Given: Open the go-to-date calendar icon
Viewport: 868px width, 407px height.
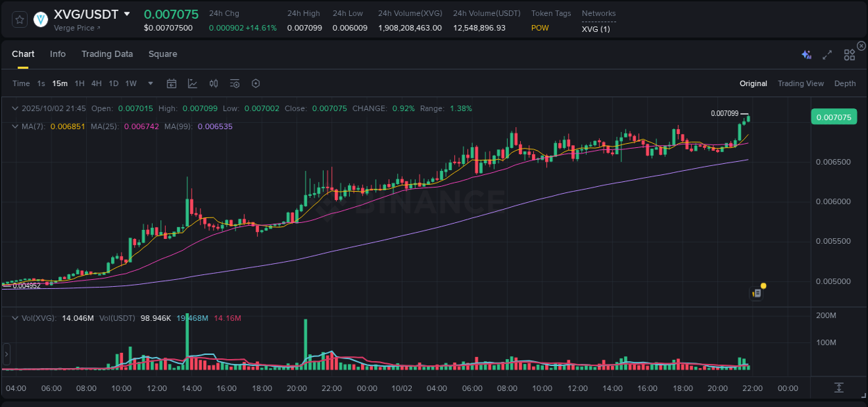Looking at the screenshot, I should pyautogui.click(x=172, y=83).
